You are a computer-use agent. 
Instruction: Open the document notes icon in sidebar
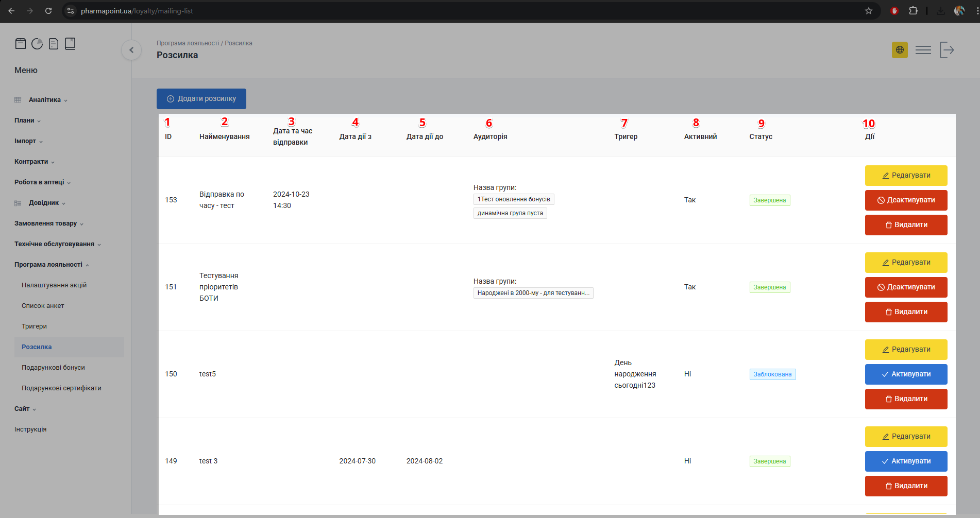pyautogui.click(x=54, y=44)
